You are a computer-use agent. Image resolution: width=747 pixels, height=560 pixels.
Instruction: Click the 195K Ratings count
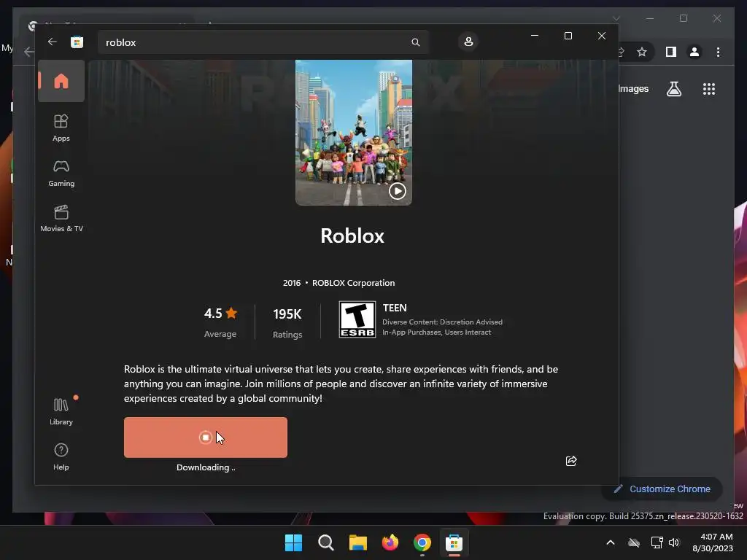click(x=287, y=322)
